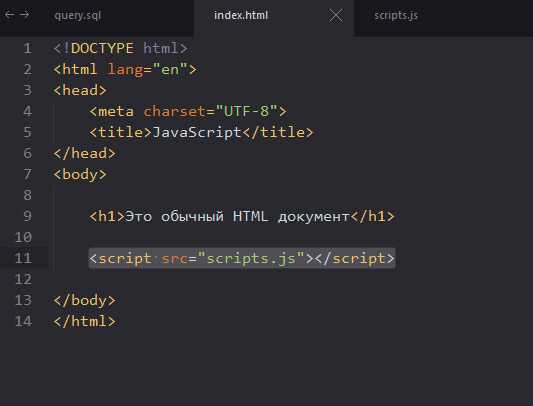Click line number 14 in gutter
The image size is (533, 406).
pyautogui.click(x=23, y=321)
